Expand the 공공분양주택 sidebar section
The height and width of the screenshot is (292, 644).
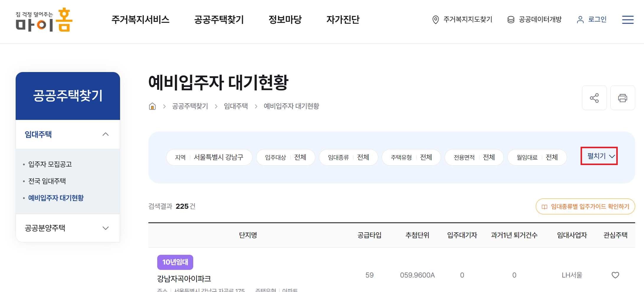(x=68, y=228)
